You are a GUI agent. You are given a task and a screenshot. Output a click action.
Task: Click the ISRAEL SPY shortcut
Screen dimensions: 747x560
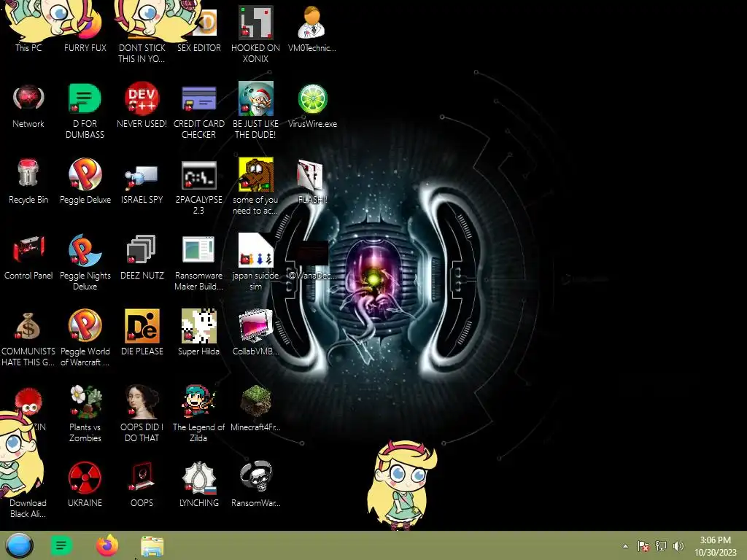[142, 182]
